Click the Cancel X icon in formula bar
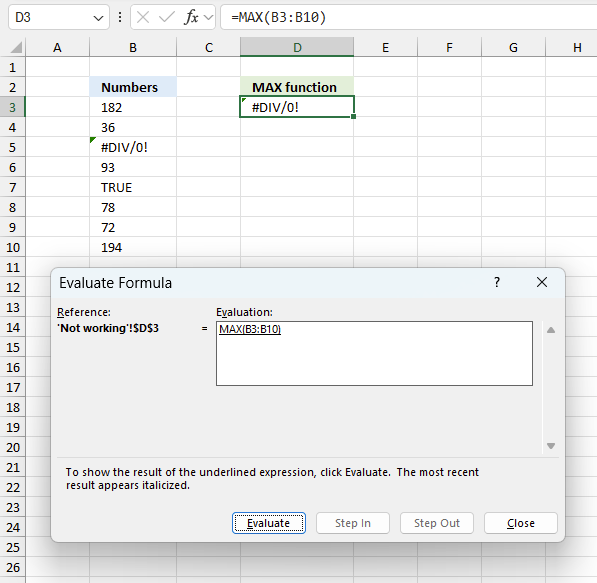This screenshot has width=597, height=583. point(143,17)
